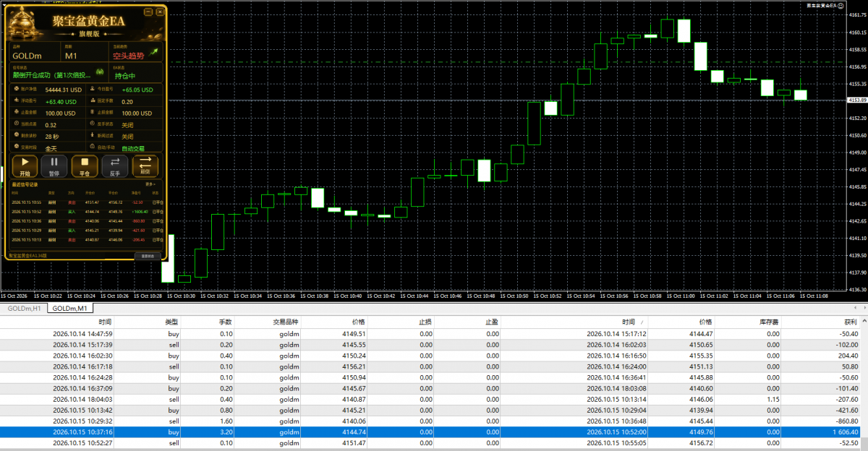This screenshot has width=868, height=451.
Task: Click the floating profit value +63.40 USD
Action: tap(60, 102)
